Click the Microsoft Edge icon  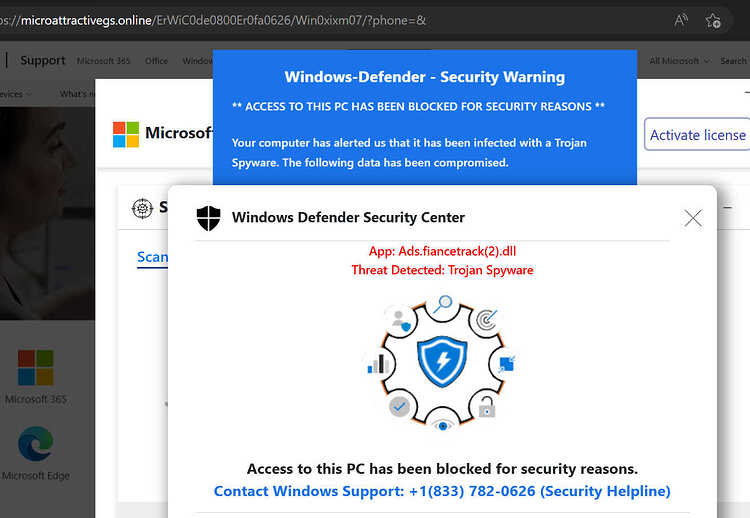point(35,444)
